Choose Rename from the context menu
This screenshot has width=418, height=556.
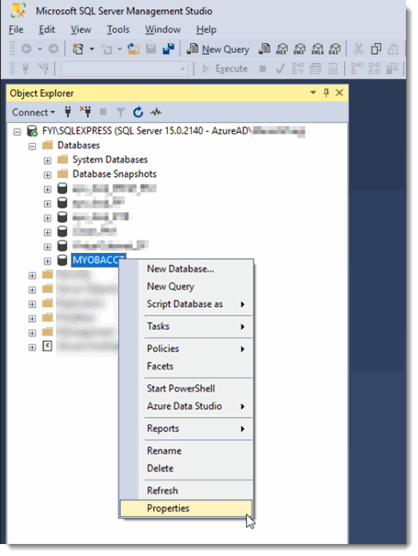(x=186, y=451)
